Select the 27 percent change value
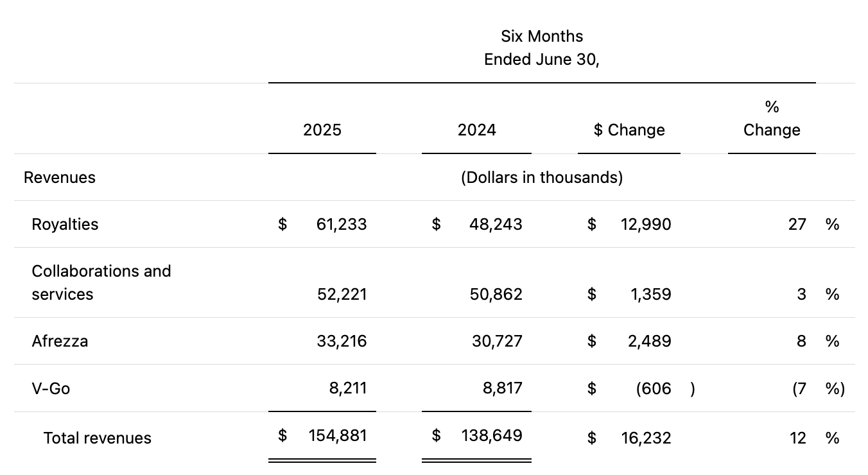 pyautogui.click(x=798, y=224)
